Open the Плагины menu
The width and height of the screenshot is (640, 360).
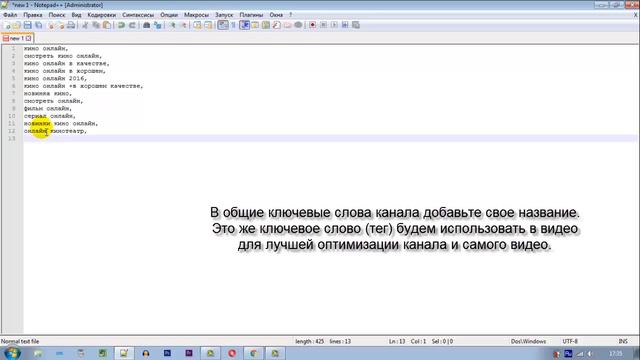click(251, 15)
